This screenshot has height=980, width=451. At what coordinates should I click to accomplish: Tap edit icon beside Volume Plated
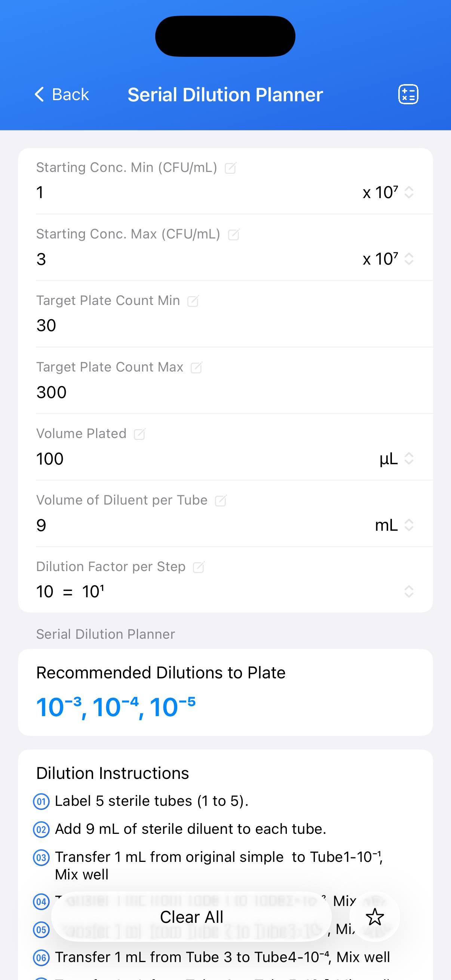140,434
